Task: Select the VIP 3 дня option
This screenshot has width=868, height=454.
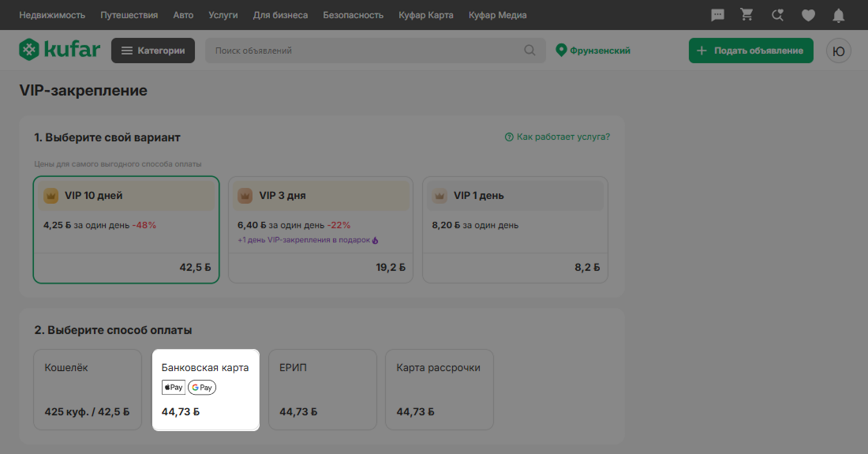Action: [320, 230]
